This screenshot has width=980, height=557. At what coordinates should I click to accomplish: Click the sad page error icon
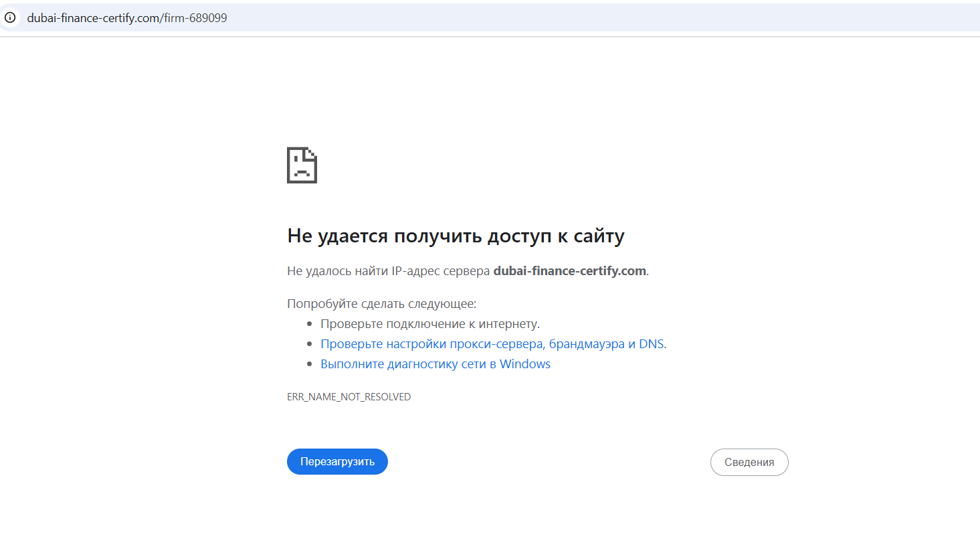point(302,165)
